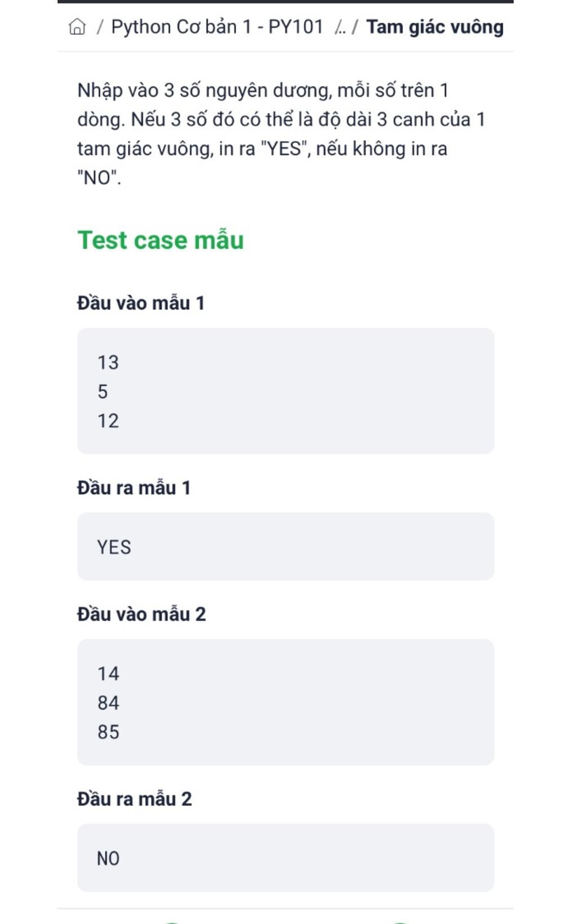Click the value 85 in sample input 2
This screenshot has width=577, height=924.
tap(108, 732)
